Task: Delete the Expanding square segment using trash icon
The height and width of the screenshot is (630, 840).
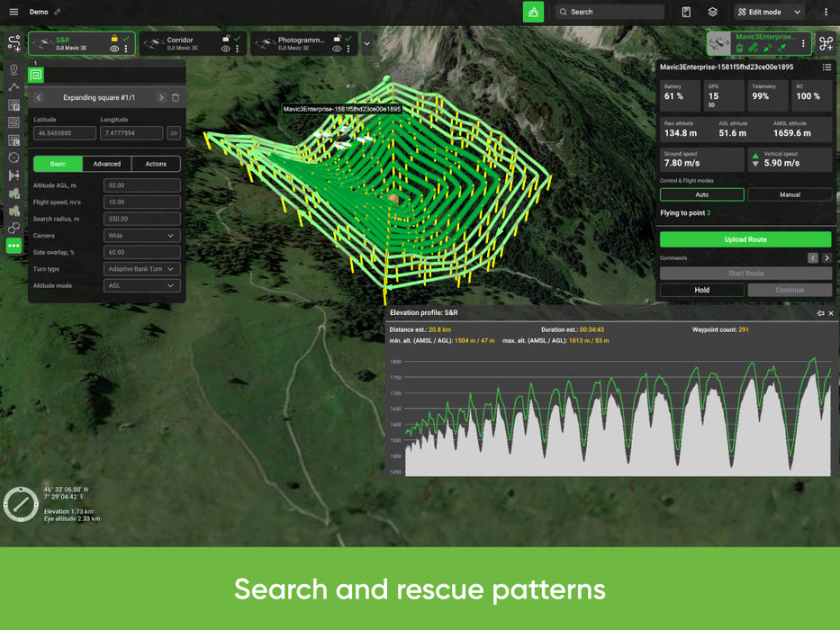Action: coord(176,97)
